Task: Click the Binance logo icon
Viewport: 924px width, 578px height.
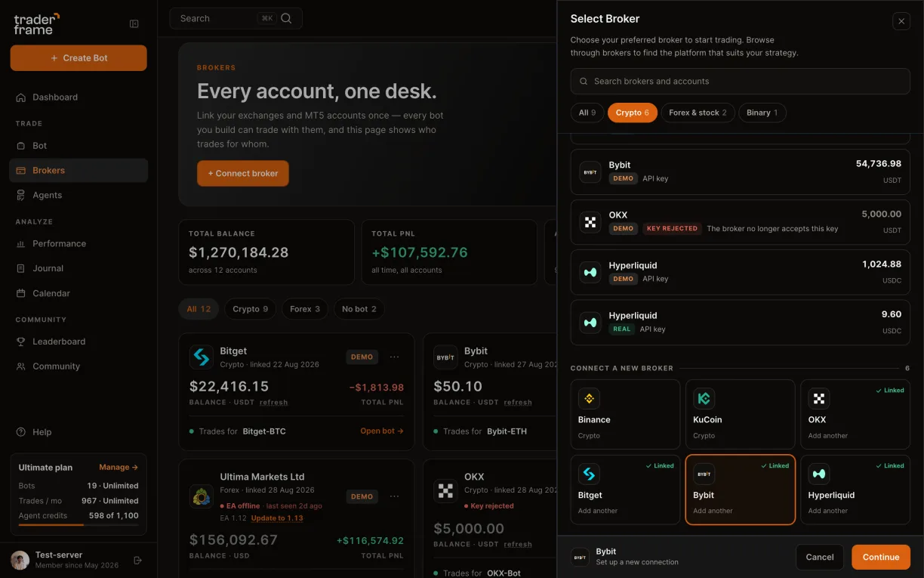Action: pyautogui.click(x=589, y=398)
